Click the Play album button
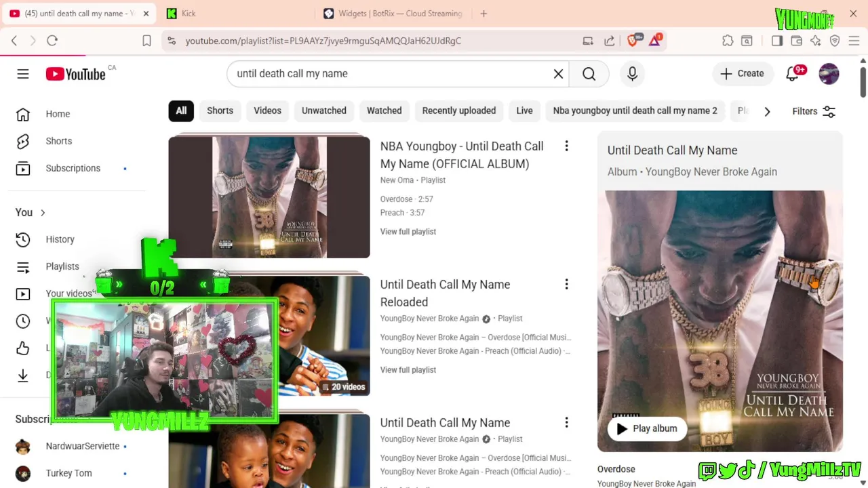868x488 pixels. tap(647, 428)
